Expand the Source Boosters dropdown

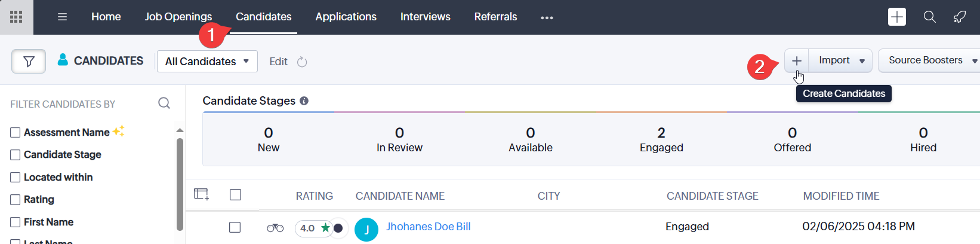click(974, 61)
